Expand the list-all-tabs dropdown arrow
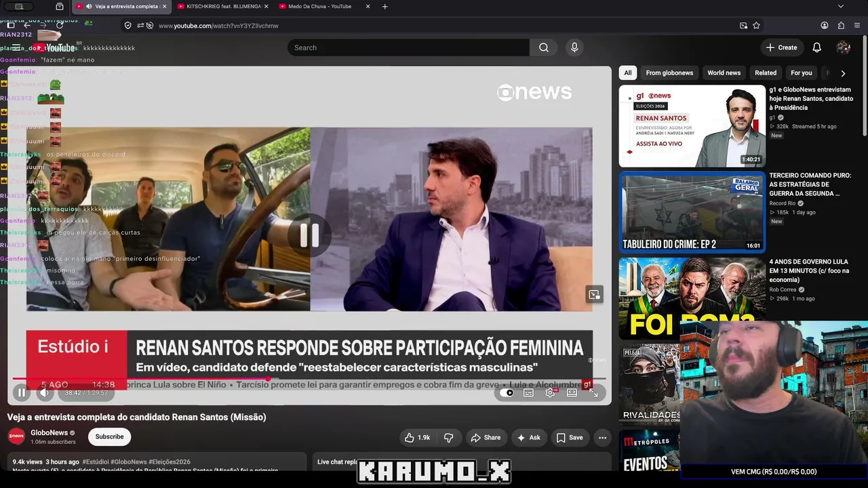Image resolution: width=868 pixels, height=488 pixels. (x=841, y=7)
